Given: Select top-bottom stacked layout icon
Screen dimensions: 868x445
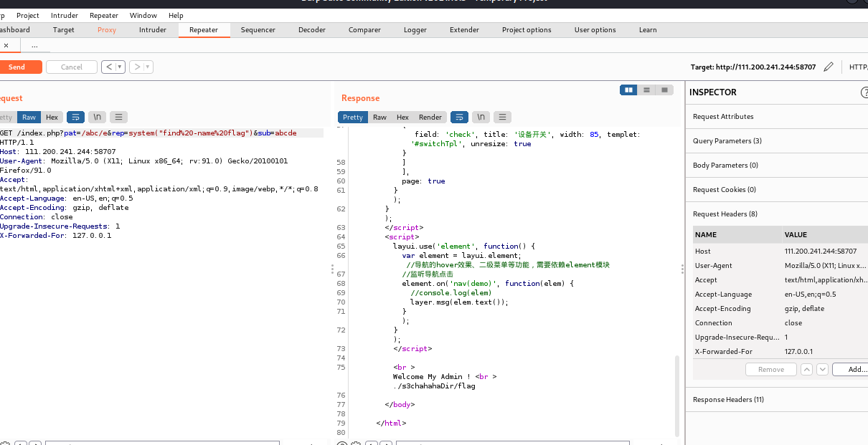Looking at the screenshot, I should point(647,90).
